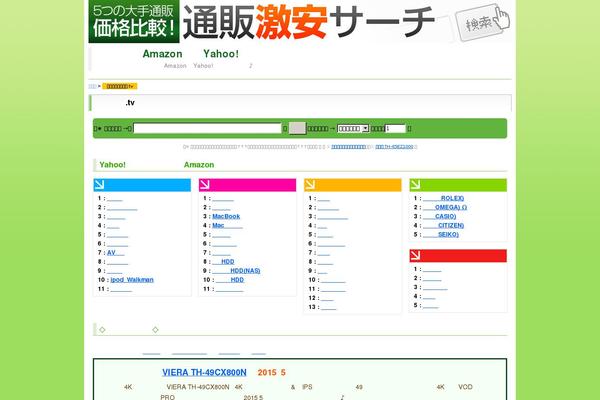The image size is (600, 400).
Task: Click the green Yahoo! label above categories
Action: point(112,165)
